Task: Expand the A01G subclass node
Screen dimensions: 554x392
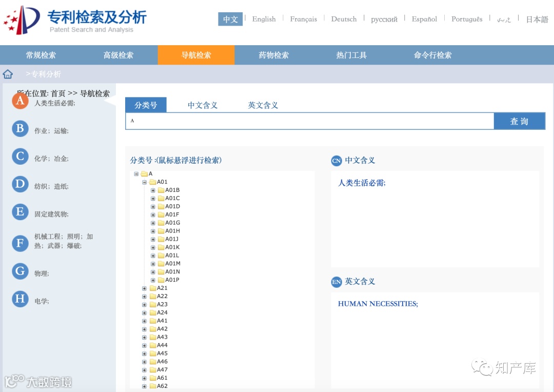Action: pos(153,223)
